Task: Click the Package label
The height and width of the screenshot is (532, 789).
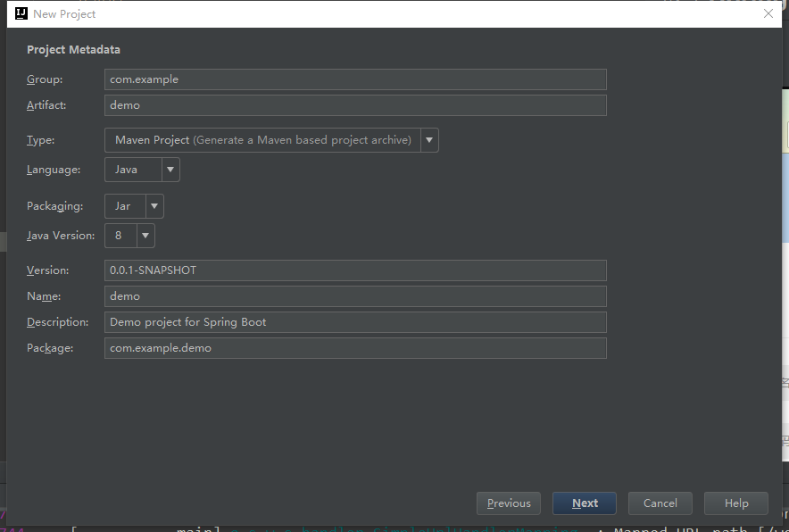Action: point(50,348)
